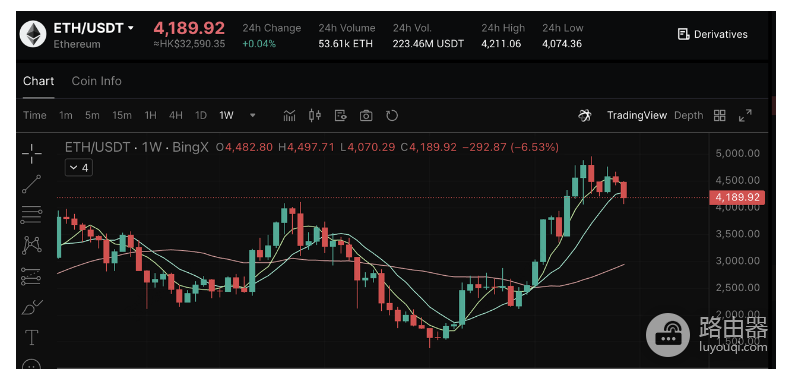Screen dimensions: 786x375
Task: Select the trend line drawing tool
Action: (32, 184)
